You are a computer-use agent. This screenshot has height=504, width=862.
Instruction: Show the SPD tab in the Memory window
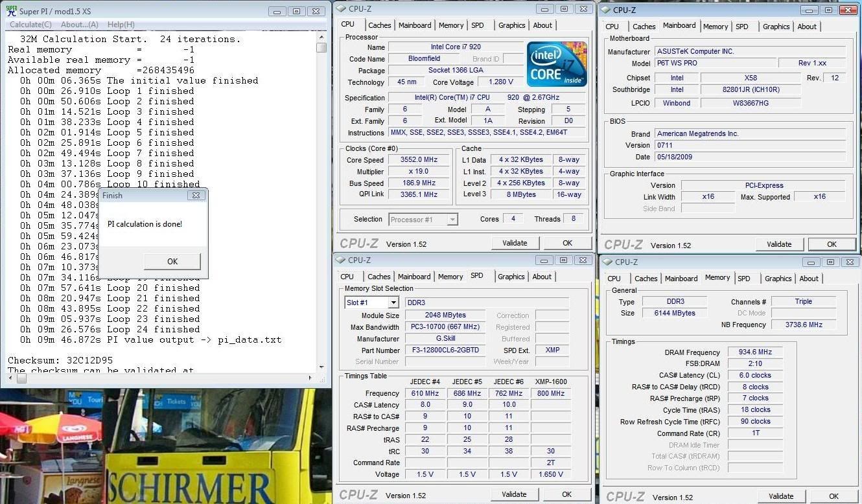pos(744,279)
